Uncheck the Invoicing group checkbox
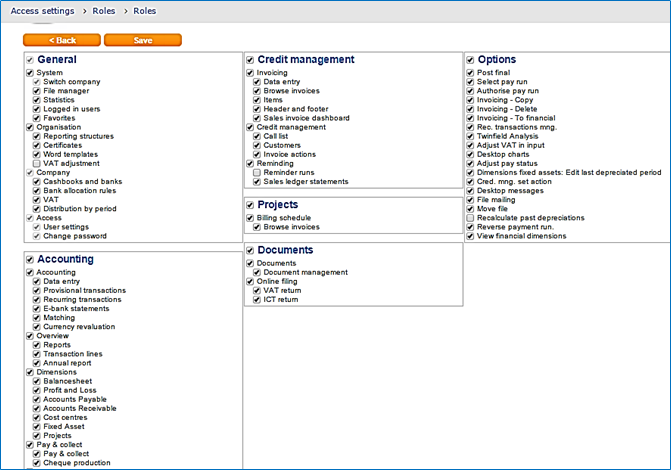 pyautogui.click(x=250, y=73)
